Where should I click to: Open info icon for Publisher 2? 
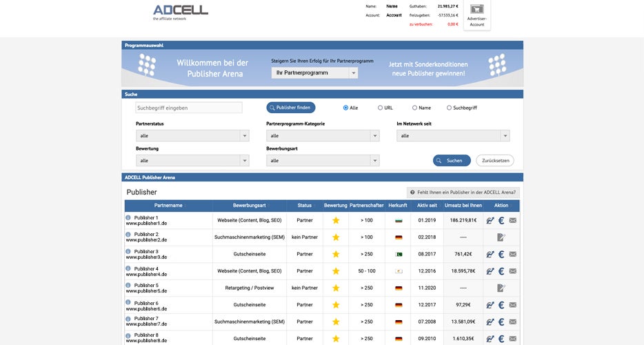point(128,234)
